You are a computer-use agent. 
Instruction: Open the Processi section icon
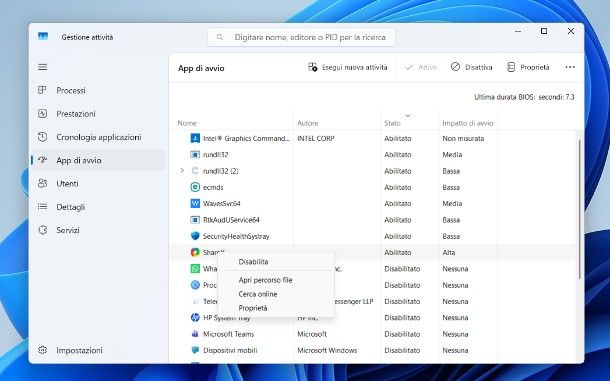tap(42, 90)
